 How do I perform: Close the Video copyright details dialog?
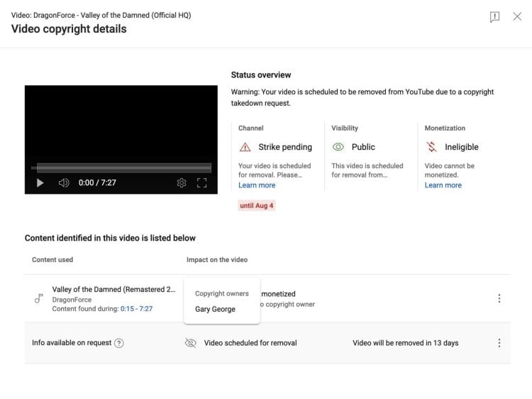coord(517,16)
